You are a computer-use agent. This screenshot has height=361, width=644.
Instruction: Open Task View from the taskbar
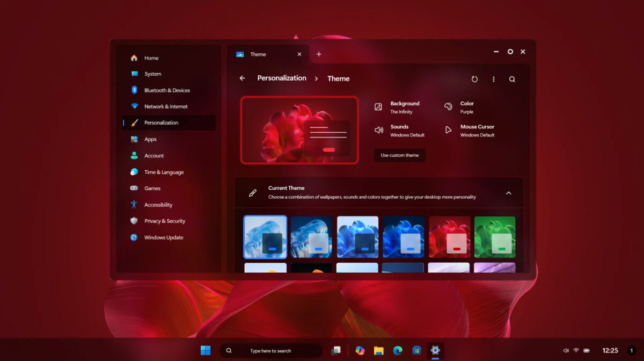(x=337, y=350)
